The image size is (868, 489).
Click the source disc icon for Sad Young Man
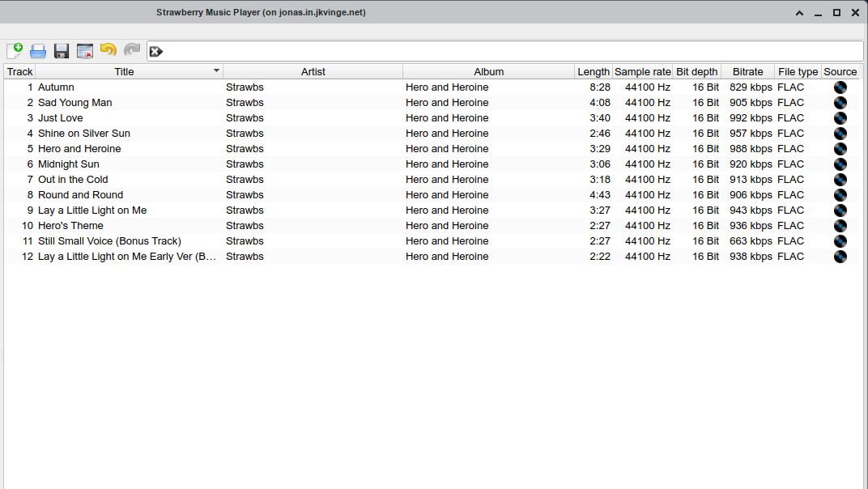tap(840, 103)
